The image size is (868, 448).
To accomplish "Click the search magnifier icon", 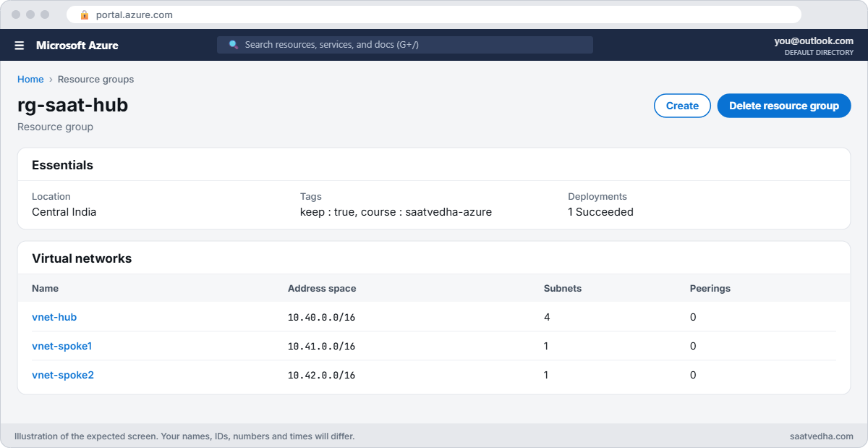I will coord(234,45).
